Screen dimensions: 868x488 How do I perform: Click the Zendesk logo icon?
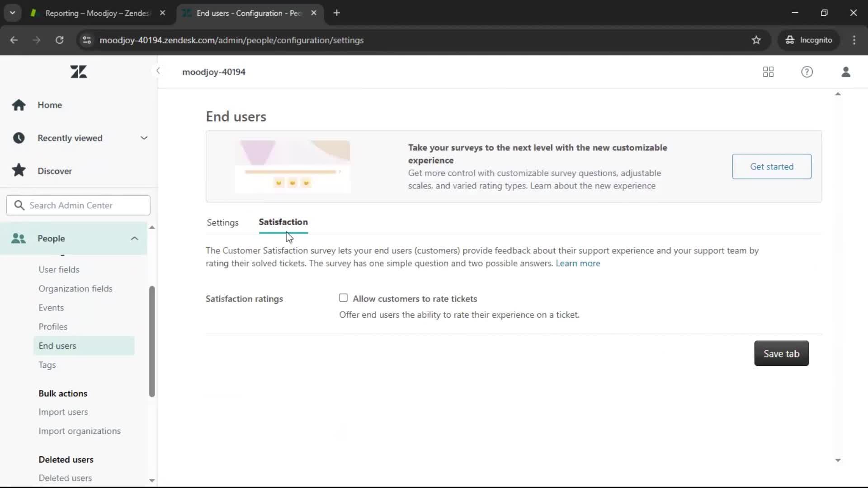click(78, 72)
